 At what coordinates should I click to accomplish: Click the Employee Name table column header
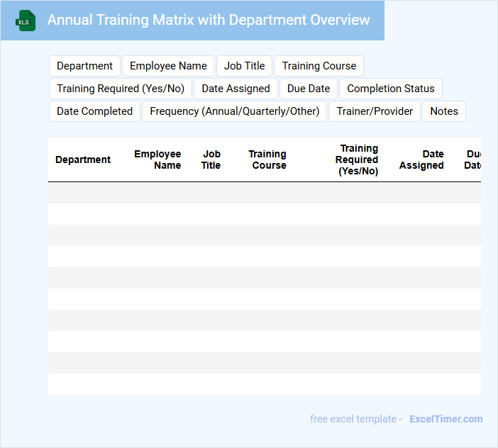[157, 159]
